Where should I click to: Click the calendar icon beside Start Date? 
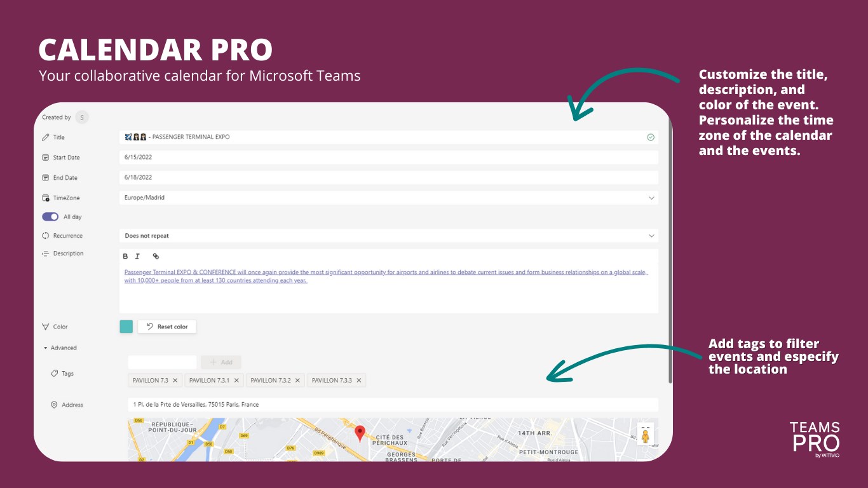tap(46, 158)
